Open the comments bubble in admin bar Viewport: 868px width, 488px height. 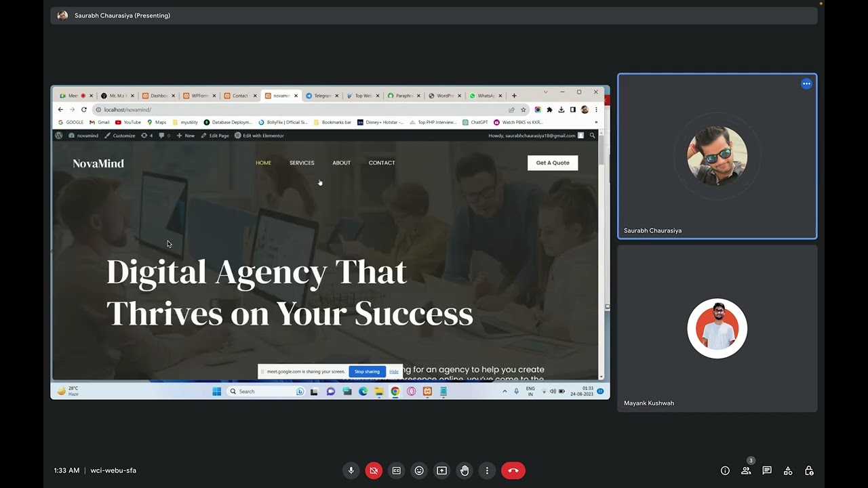[164, 136]
